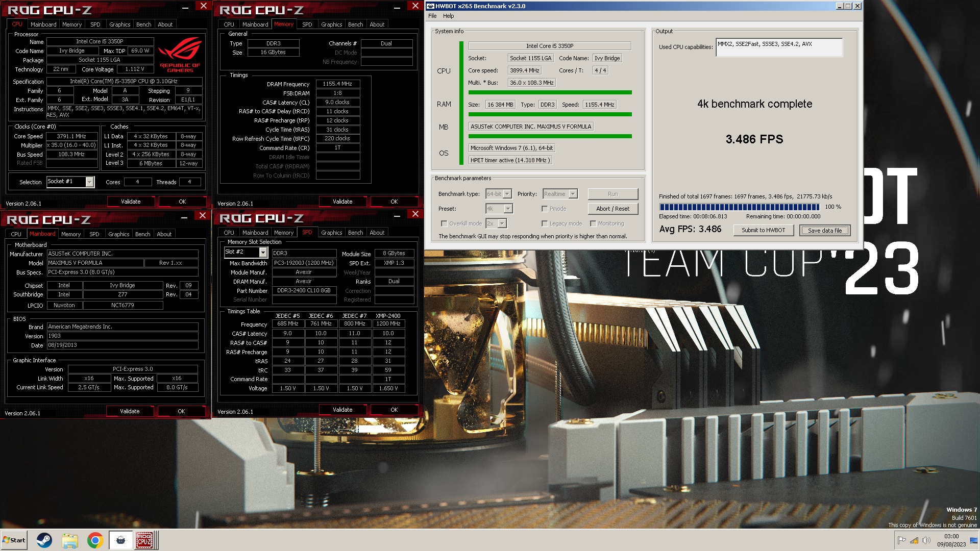Toggle the Pmode checkbox

coord(545,209)
